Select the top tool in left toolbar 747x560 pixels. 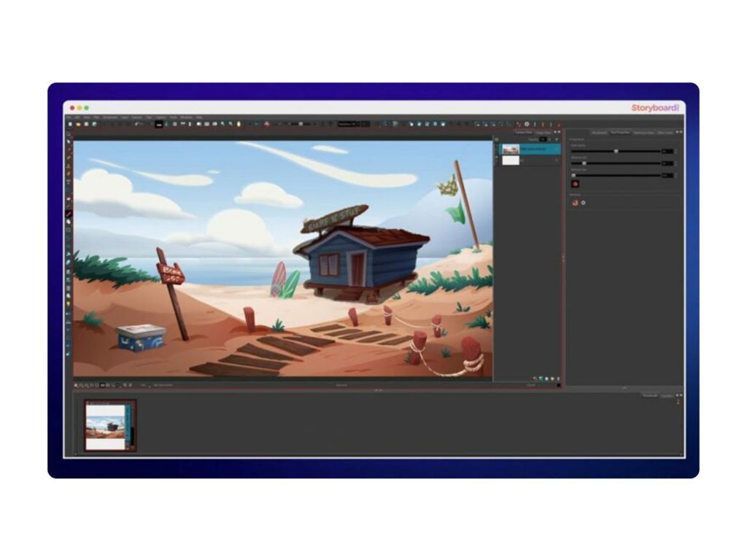click(69, 135)
